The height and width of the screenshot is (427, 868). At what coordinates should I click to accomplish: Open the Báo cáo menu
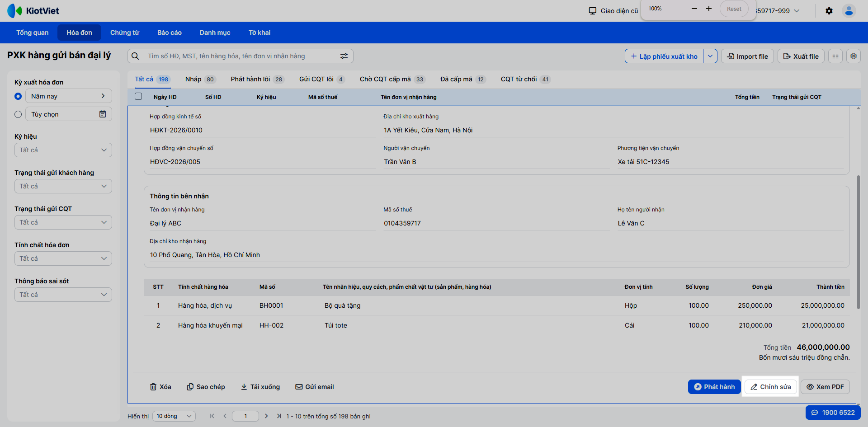click(170, 33)
